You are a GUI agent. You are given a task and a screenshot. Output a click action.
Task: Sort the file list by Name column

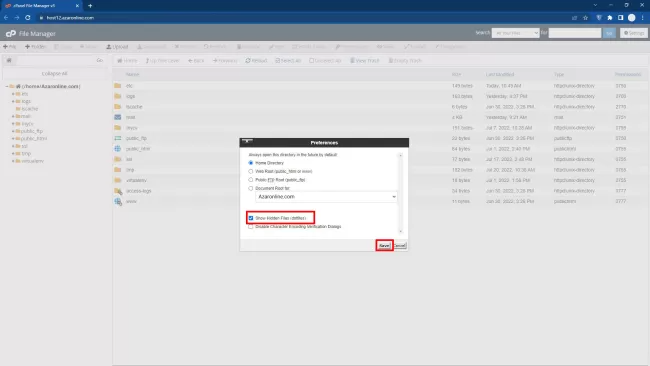click(x=132, y=75)
